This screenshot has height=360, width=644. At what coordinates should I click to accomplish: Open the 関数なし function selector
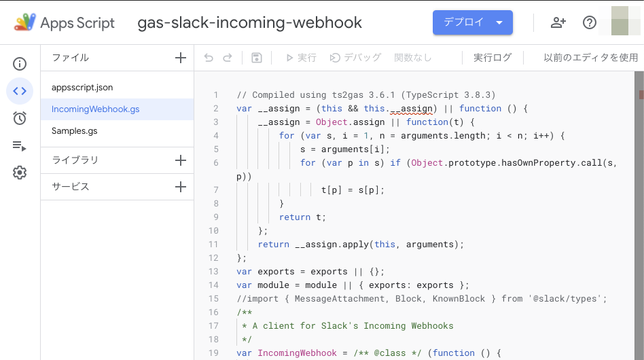pos(413,58)
